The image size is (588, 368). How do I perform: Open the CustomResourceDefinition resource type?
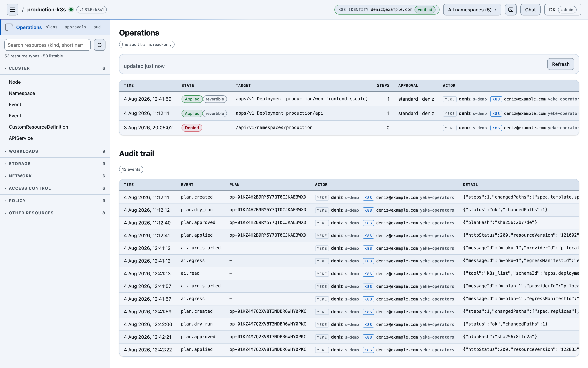38,127
